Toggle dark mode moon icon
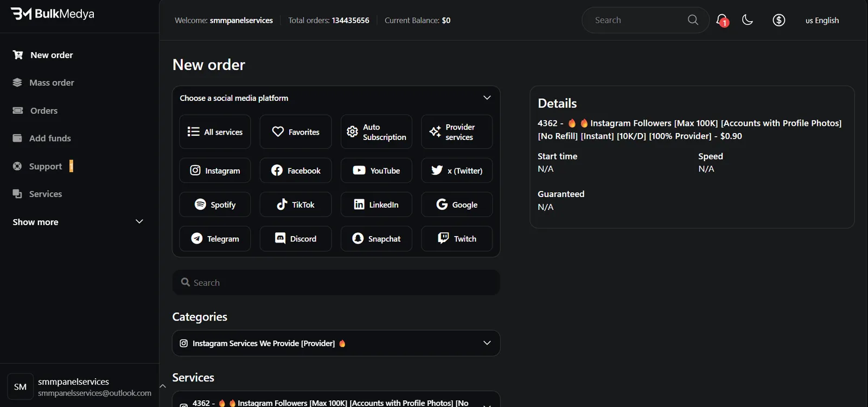The width and height of the screenshot is (868, 407). [x=748, y=20]
